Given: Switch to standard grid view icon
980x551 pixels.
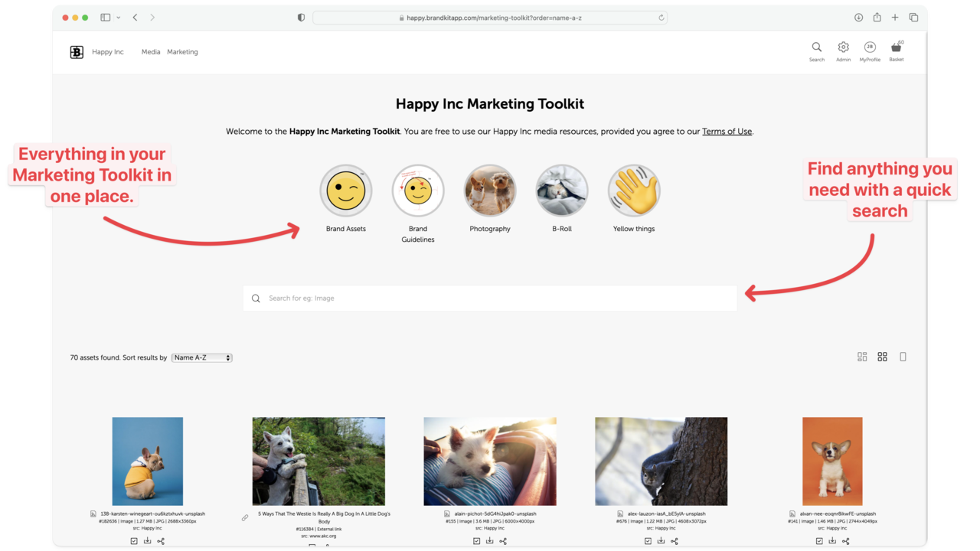Looking at the screenshot, I should 882,357.
